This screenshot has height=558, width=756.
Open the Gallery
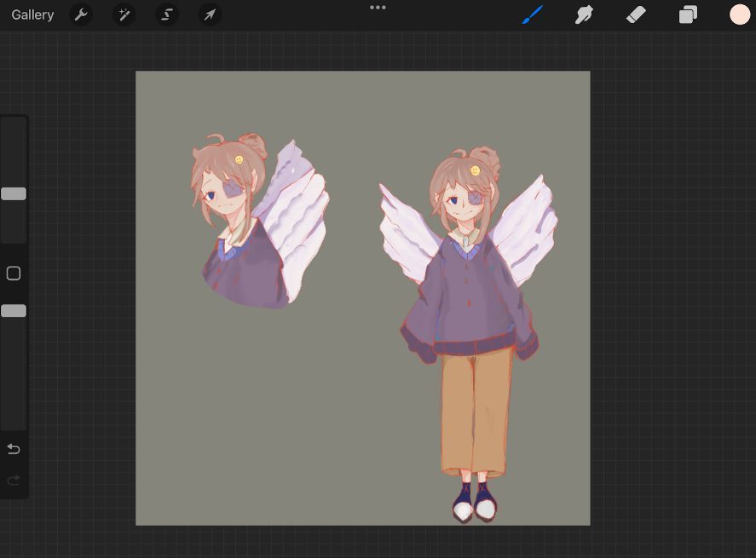[x=32, y=15]
